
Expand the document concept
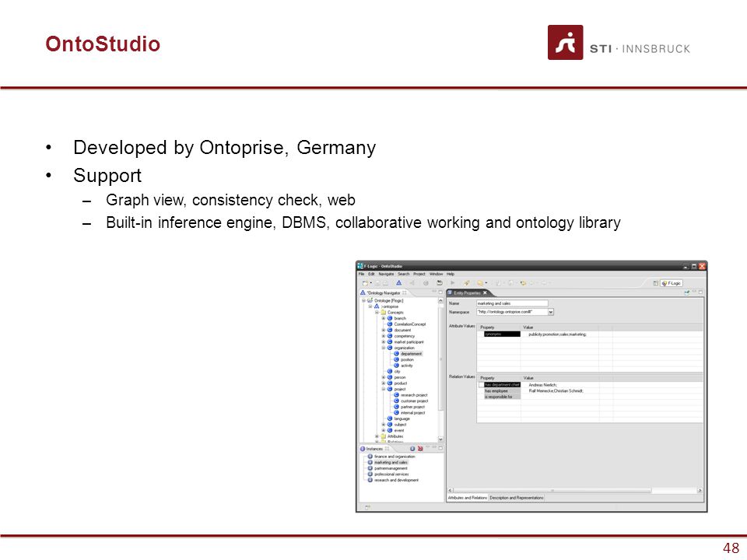point(384,330)
